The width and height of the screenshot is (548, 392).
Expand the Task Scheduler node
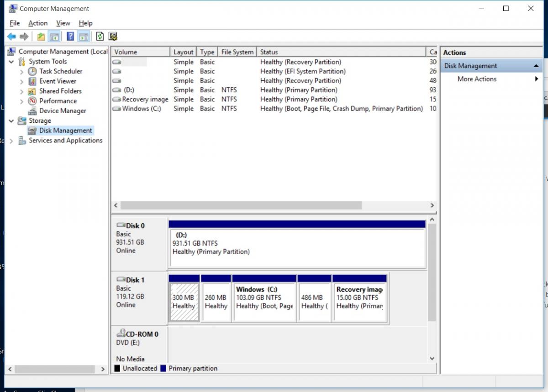pos(21,72)
